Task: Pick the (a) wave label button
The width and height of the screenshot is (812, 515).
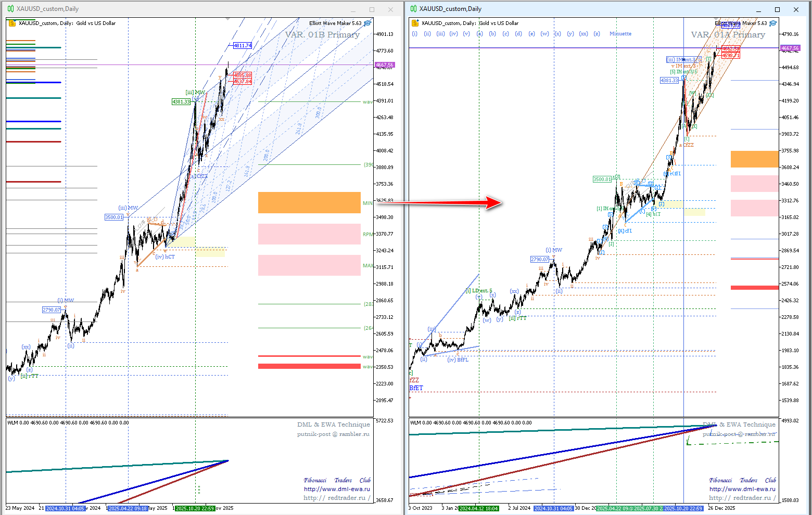Action: [479, 34]
